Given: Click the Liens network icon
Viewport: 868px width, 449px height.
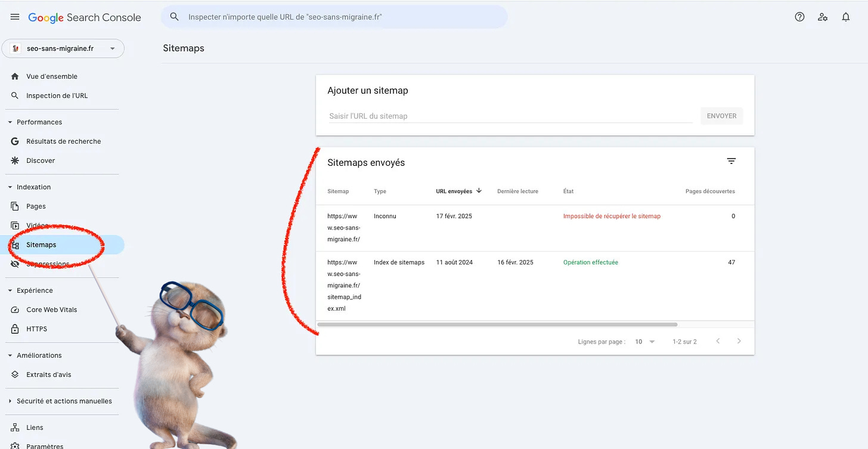Looking at the screenshot, I should click(x=15, y=428).
